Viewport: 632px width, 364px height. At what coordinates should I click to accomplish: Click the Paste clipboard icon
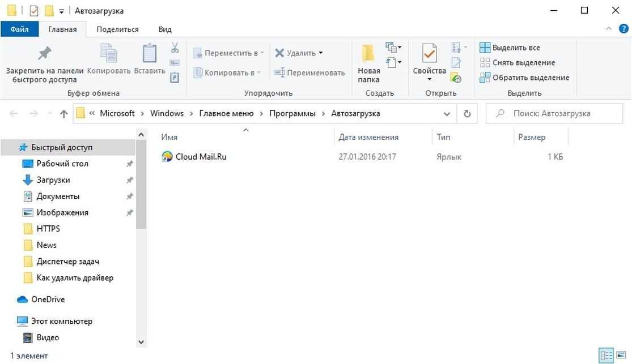(x=150, y=54)
